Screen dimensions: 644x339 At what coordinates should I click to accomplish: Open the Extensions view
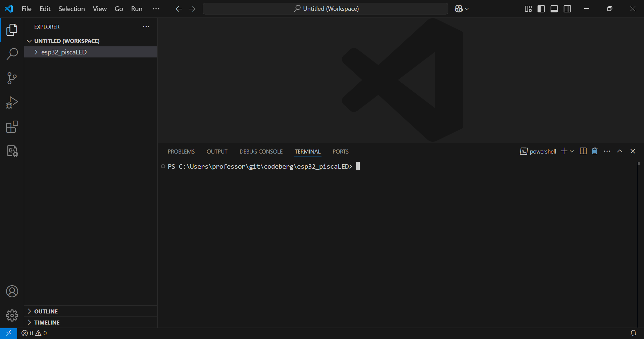point(12,127)
